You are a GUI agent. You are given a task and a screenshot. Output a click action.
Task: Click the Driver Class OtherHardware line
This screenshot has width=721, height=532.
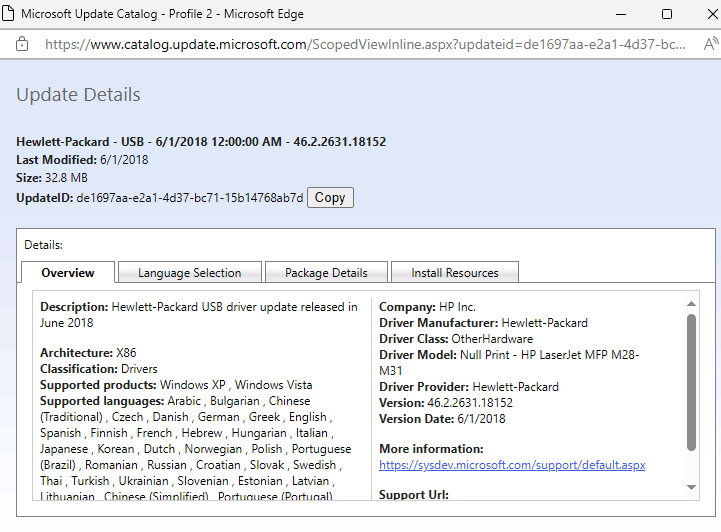point(456,339)
